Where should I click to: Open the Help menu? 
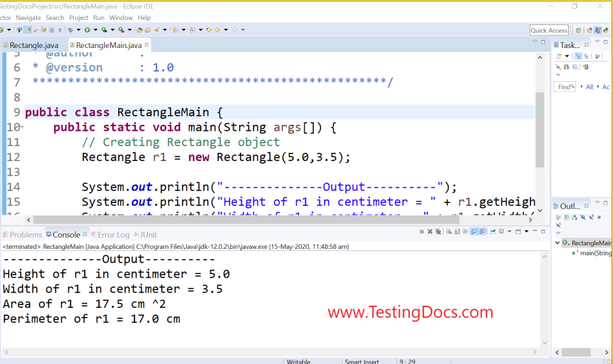144,18
